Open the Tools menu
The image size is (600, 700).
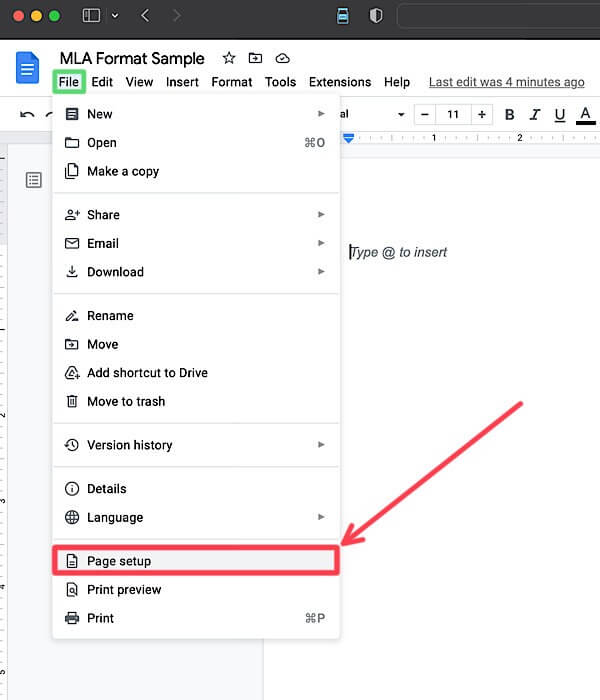[x=280, y=82]
